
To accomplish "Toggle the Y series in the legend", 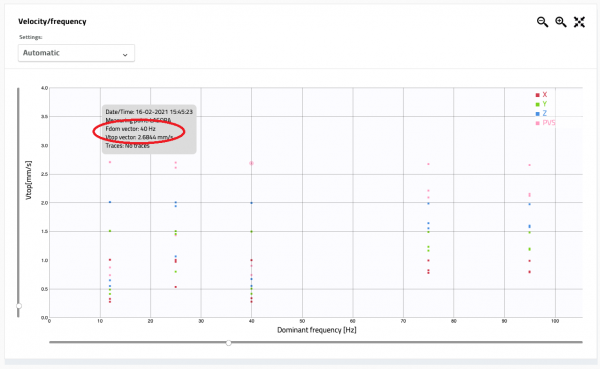I will pyautogui.click(x=541, y=104).
